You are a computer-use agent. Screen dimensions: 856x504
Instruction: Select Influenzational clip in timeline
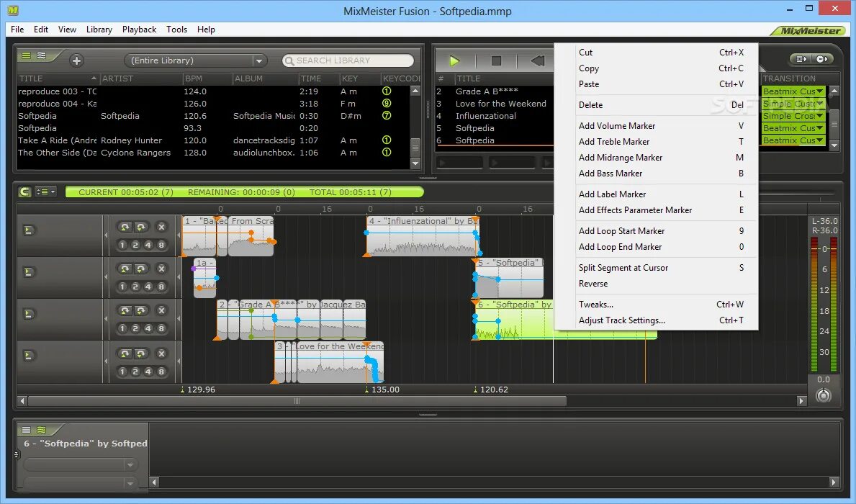(423, 236)
